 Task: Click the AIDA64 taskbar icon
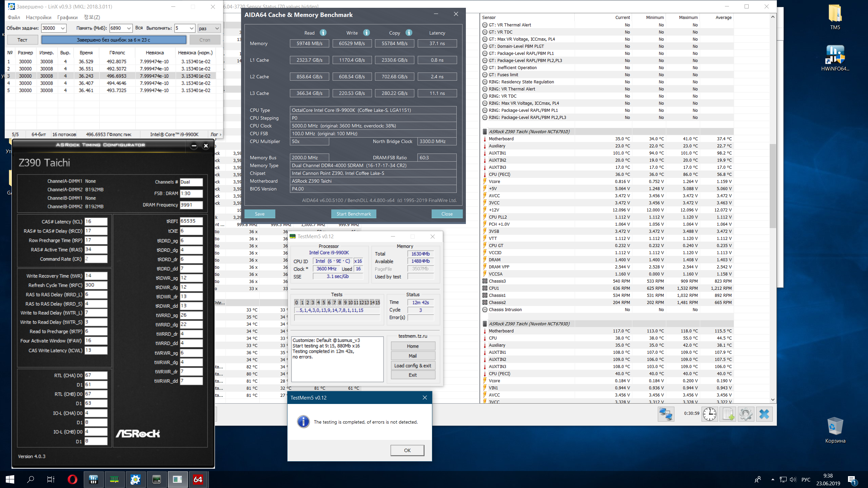coord(198,479)
